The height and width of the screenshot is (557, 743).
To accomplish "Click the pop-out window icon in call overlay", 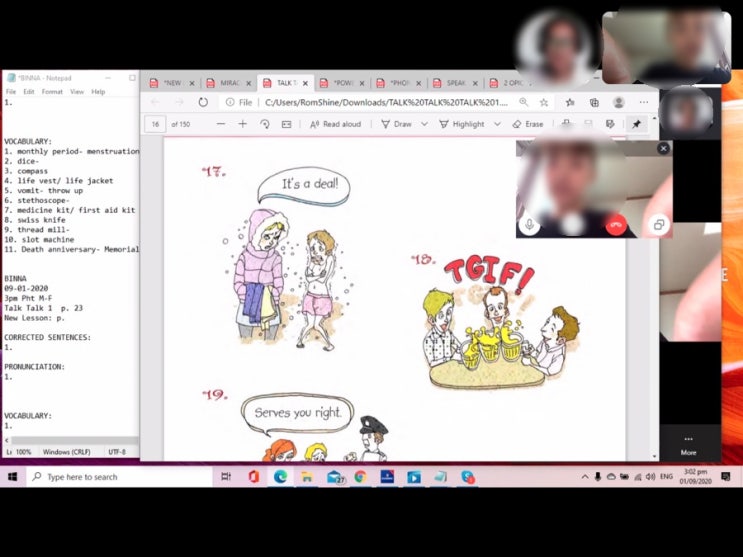I will [659, 224].
